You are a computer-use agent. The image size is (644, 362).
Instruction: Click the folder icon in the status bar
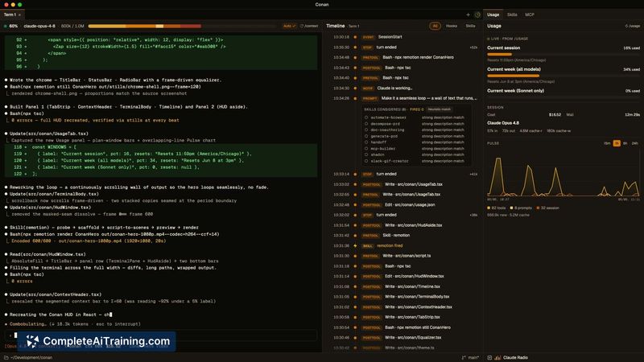point(6,357)
